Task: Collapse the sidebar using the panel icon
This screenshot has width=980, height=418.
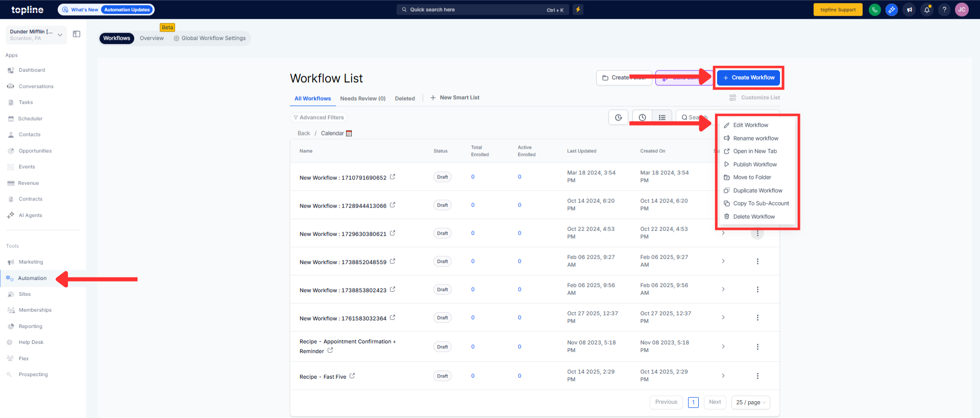Action: click(77, 34)
